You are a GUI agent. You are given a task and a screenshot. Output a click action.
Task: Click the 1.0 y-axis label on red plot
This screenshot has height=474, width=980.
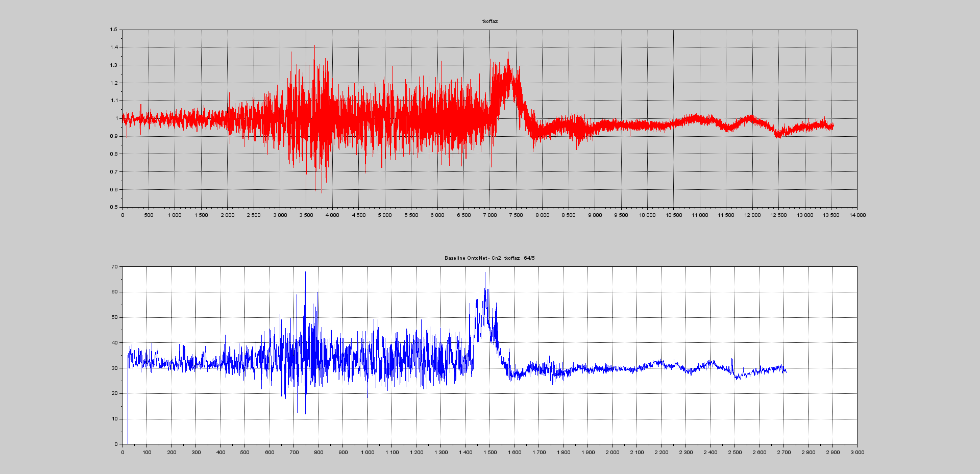116,118
